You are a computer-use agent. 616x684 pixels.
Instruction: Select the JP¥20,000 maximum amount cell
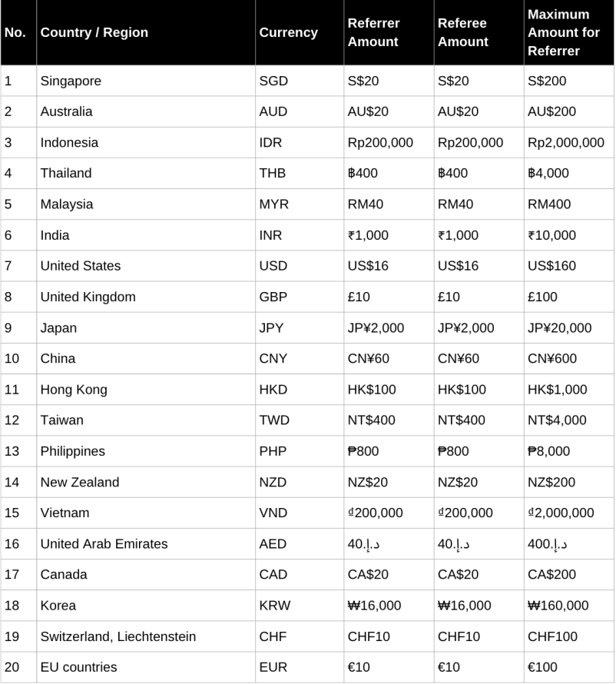click(560, 327)
